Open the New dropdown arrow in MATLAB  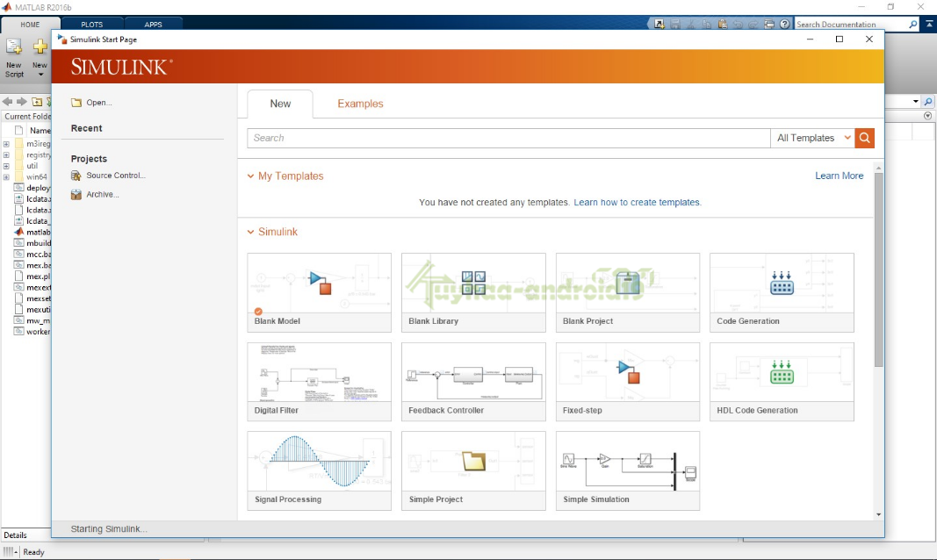pos(40,75)
